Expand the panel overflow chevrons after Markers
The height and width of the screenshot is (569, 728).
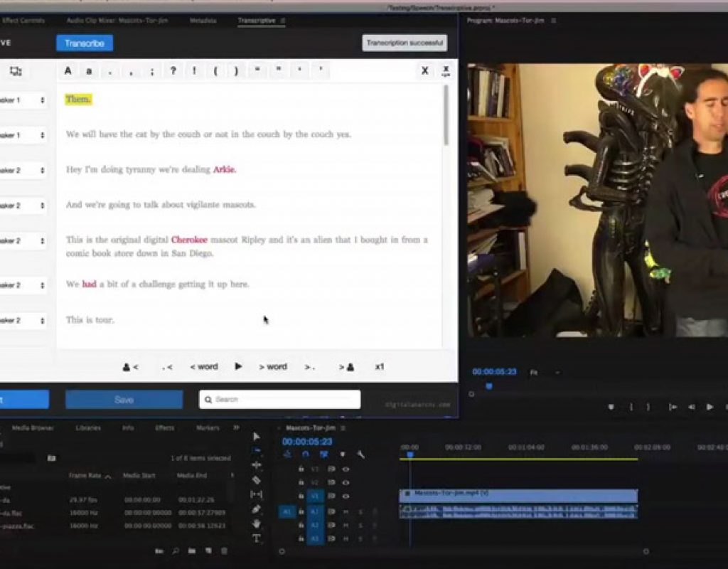click(x=236, y=427)
